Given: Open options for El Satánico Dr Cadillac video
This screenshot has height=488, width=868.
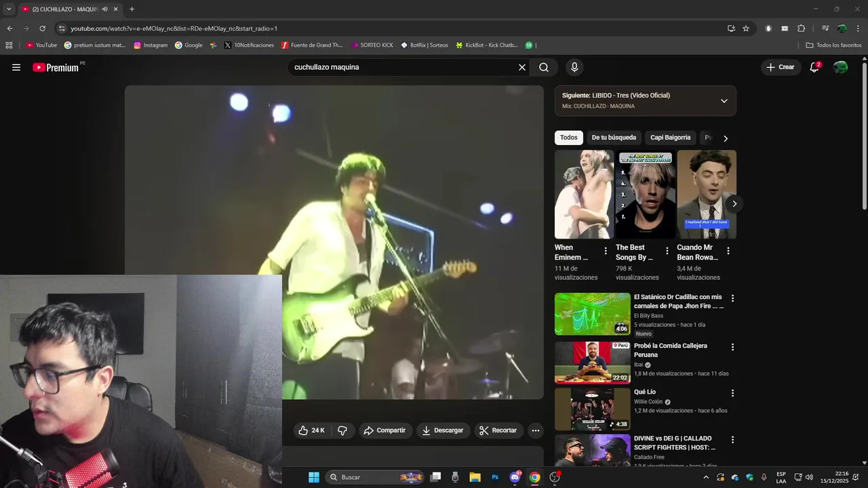Looking at the screenshot, I should [732, 298].
